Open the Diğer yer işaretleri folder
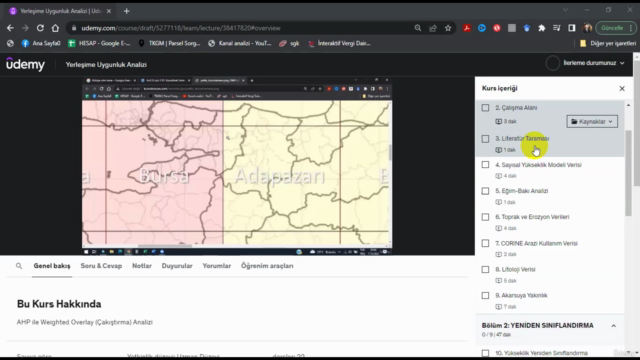This screenshot has width=640, height=360. [x=608, y=43]
